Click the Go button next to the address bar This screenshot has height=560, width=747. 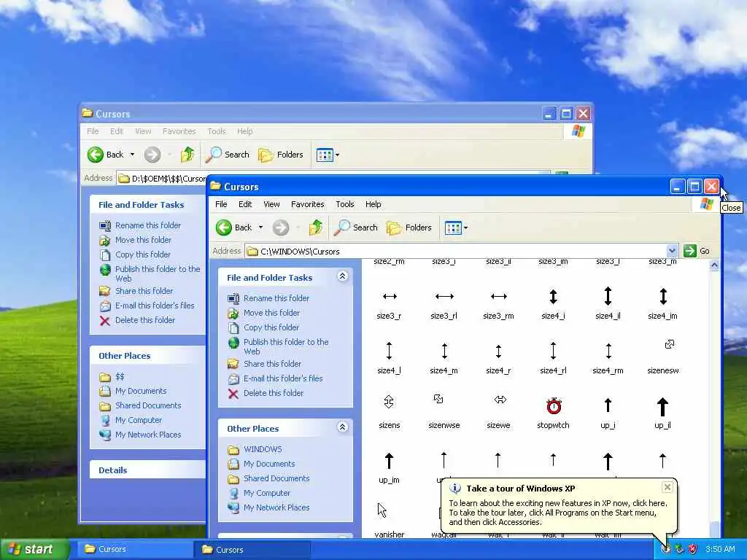(x=697, y=251)
